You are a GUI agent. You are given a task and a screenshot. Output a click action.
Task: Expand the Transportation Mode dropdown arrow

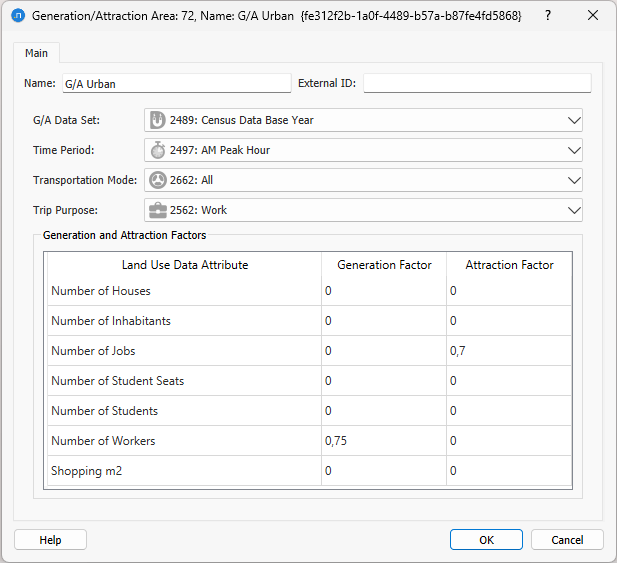point(573,181)
